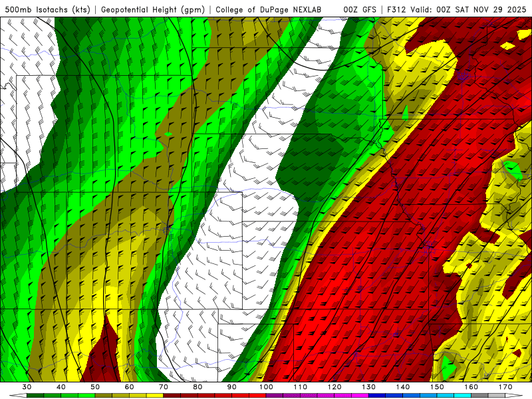
Task: Click the '40' legend value
Action: pyautogui.click(x=61, y=387)
